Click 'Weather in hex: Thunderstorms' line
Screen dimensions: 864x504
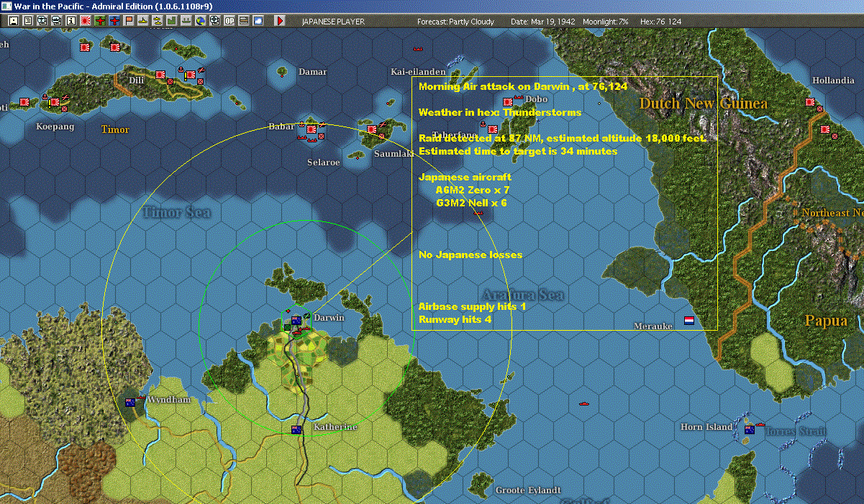coord(500,112)
